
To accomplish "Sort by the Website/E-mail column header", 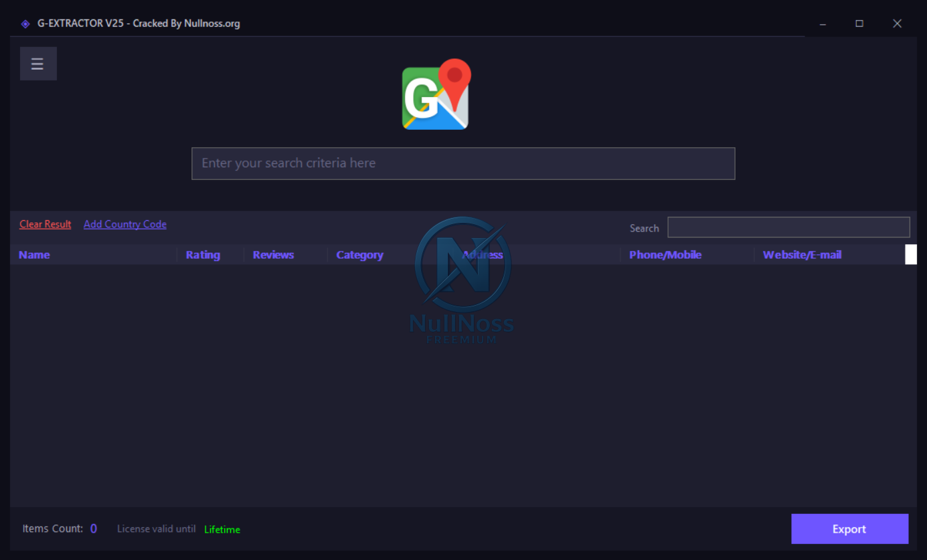I will click(x=802, y=255).
